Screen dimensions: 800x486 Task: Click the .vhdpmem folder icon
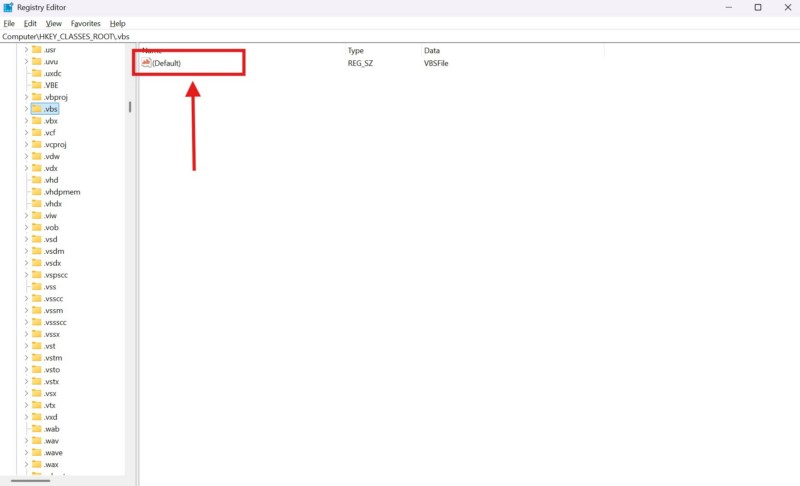tap(37, 192)
